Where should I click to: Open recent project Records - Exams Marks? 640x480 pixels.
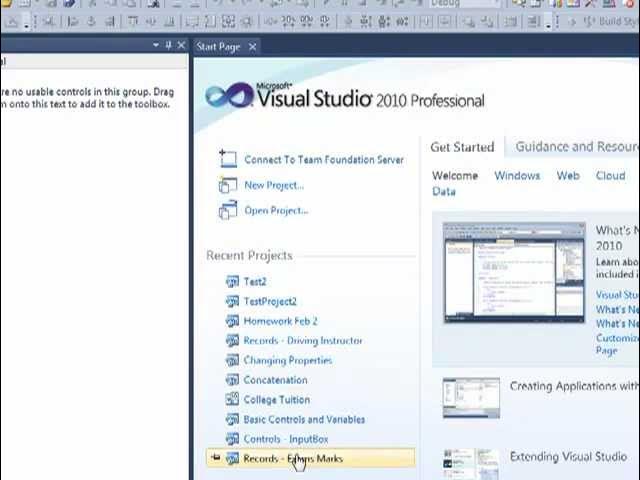pyautogui.click(x=311, y=458)
